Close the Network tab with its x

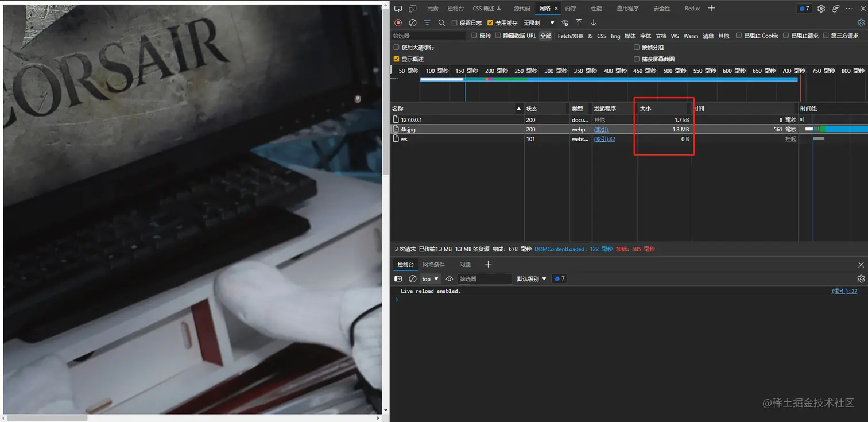coord(556,9)
